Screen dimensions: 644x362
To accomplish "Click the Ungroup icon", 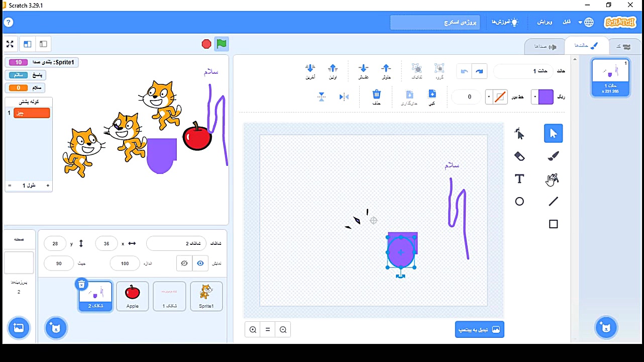I will pyautogui.click(x=416, y=71).
